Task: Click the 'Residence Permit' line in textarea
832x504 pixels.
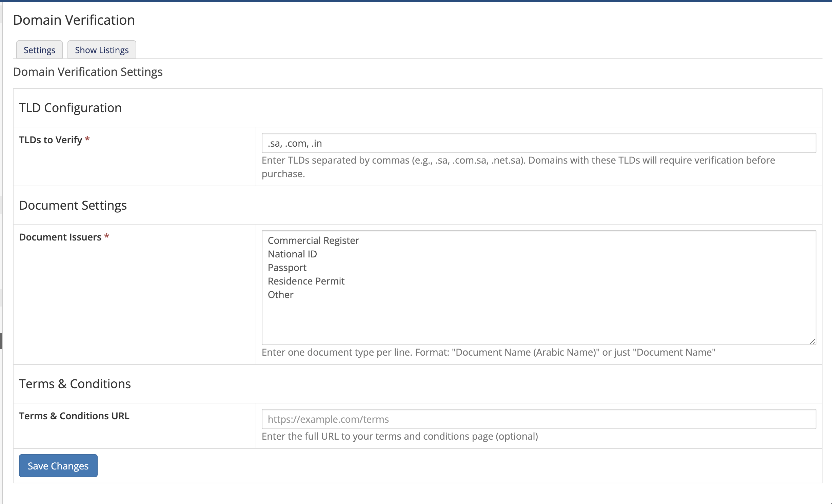Action: click(x=306, y=281)
